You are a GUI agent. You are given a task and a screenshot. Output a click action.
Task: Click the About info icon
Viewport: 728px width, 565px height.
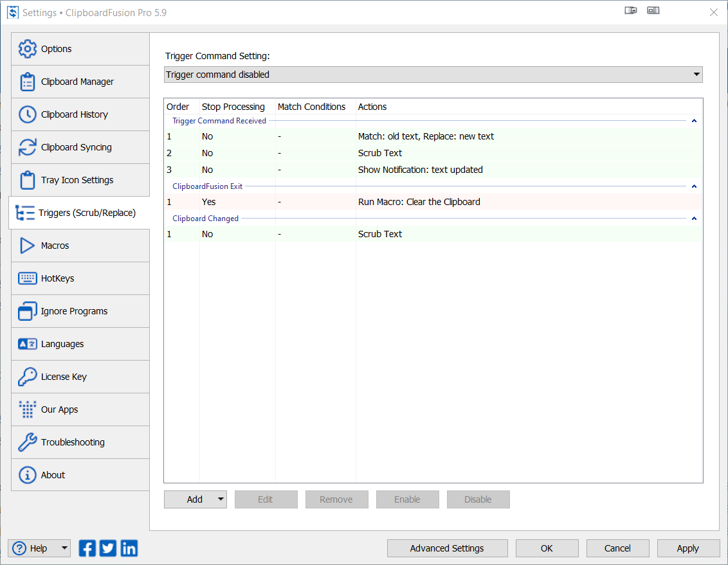(27, 475)
